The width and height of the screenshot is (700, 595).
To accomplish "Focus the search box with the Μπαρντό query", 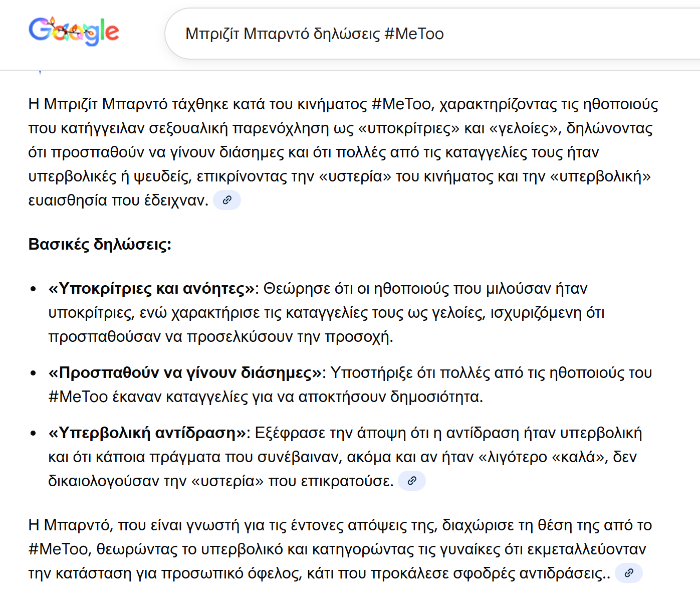I will click(431, 34).
